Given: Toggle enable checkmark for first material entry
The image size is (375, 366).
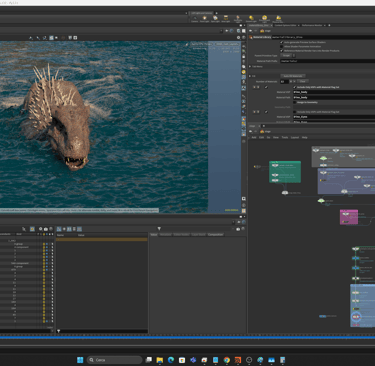Looking at the screenshot, I should click(x=266, y=87).
